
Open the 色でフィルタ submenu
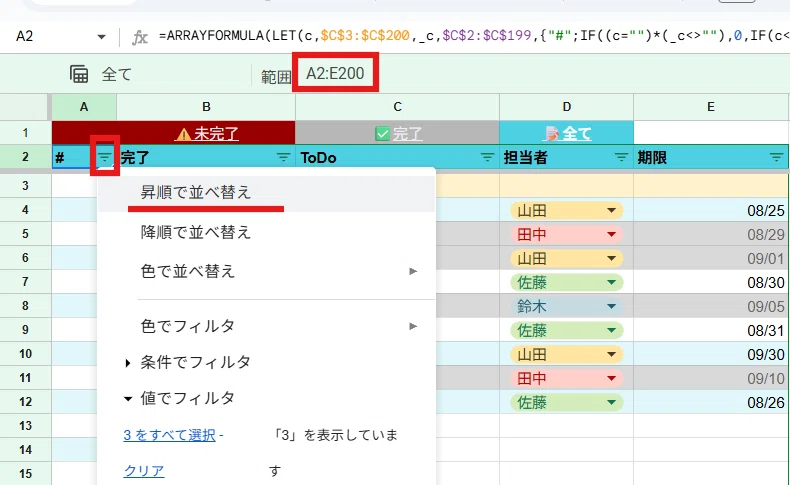[267, 326]
